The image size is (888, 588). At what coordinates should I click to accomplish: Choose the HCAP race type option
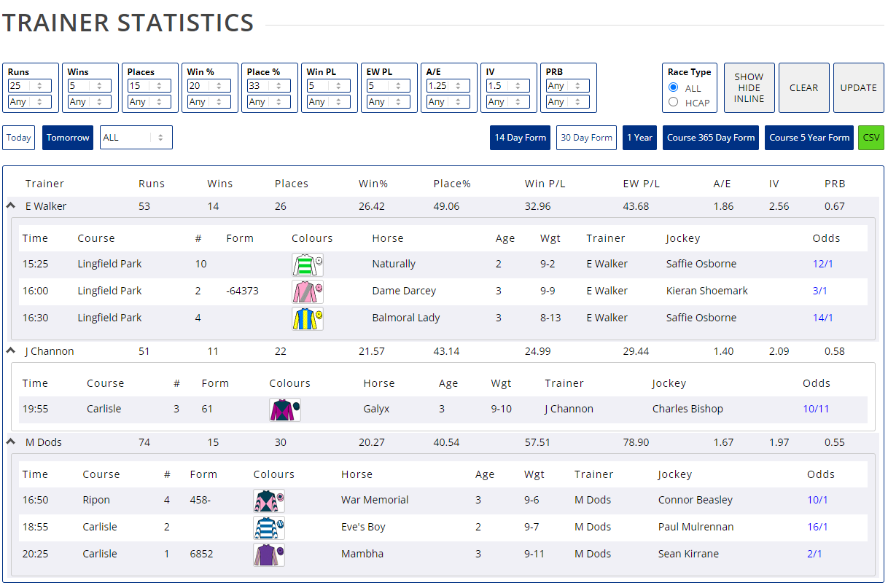tap(673, 102)
